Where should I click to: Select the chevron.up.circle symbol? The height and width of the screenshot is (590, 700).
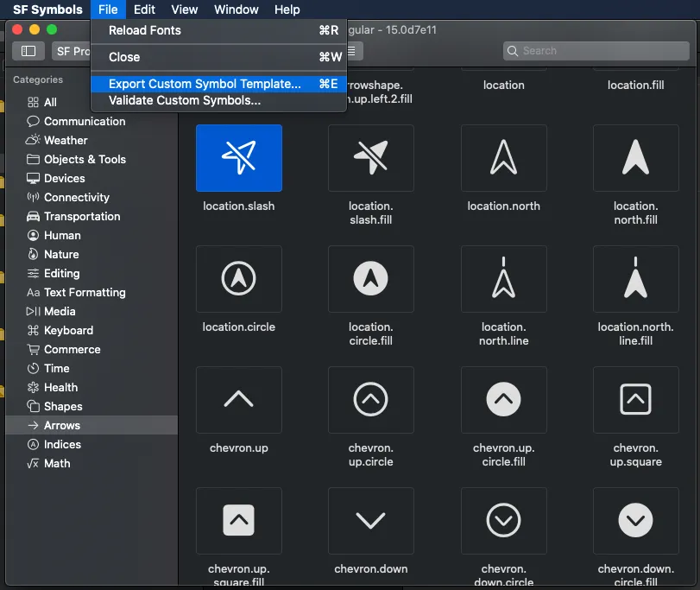tap(371, 400)
